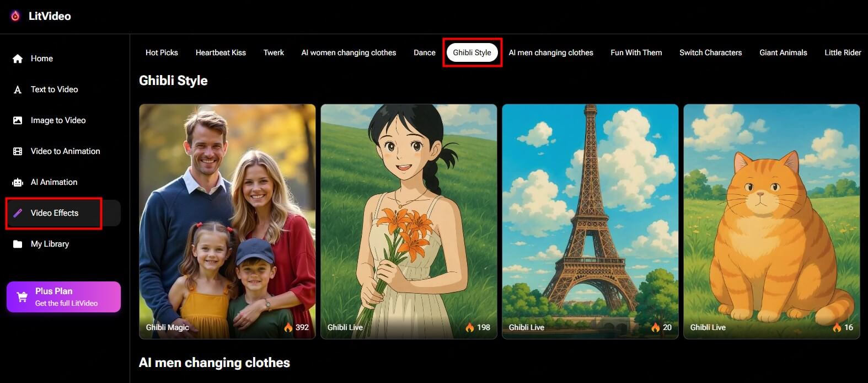The image size is (868, 383).
Task: Open the Ghibli Magic family thumbnail
Action: (x=227, y=221)
